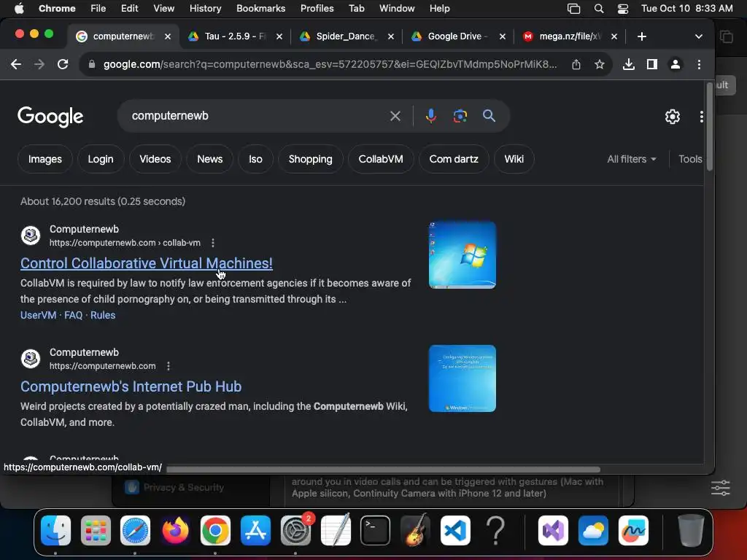Open the Profiles menu
The width and height of the screenshot is (747, 560).
(x=317, y=9)
